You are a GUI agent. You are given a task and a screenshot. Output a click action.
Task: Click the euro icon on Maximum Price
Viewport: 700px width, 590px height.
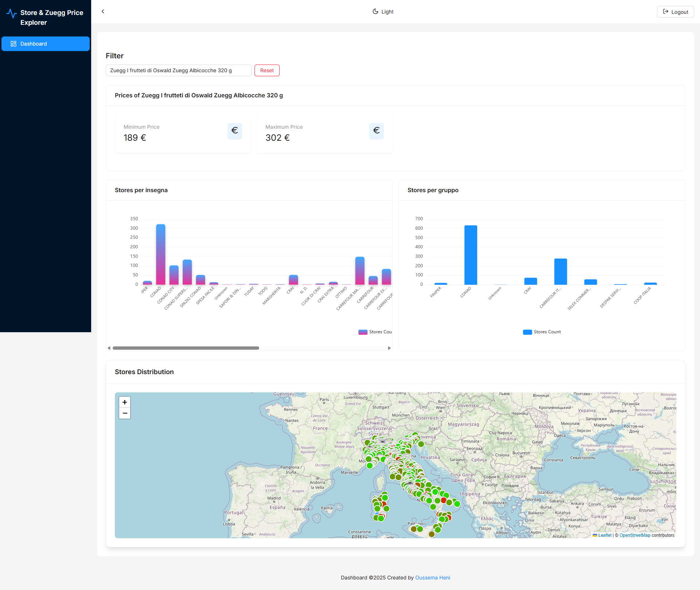(x=376, y=131)
